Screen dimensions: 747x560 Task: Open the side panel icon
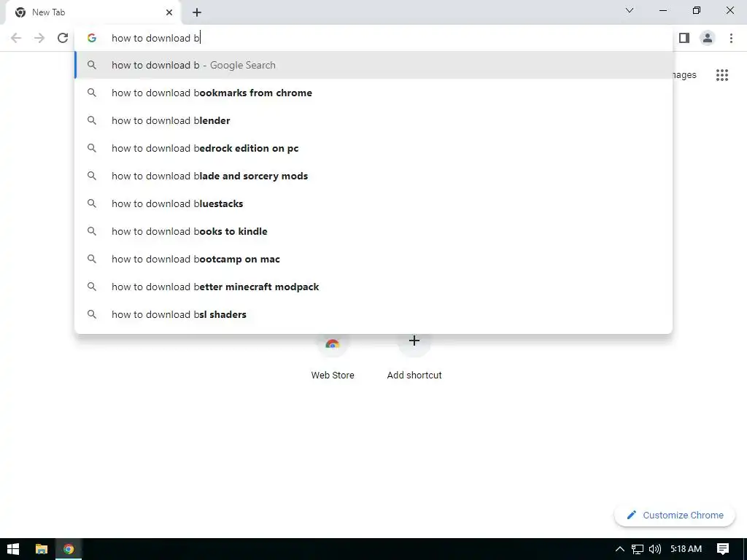684,38
